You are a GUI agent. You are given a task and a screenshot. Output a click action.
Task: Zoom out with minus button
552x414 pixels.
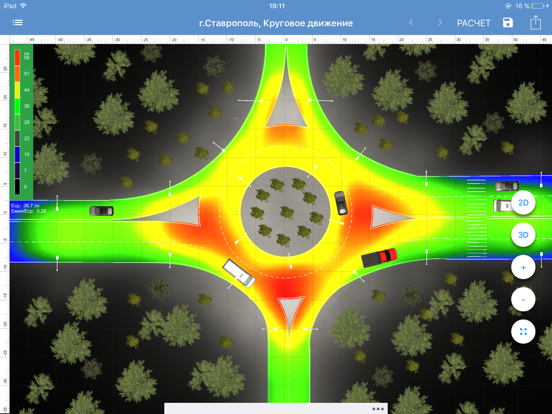pos(523,300)
